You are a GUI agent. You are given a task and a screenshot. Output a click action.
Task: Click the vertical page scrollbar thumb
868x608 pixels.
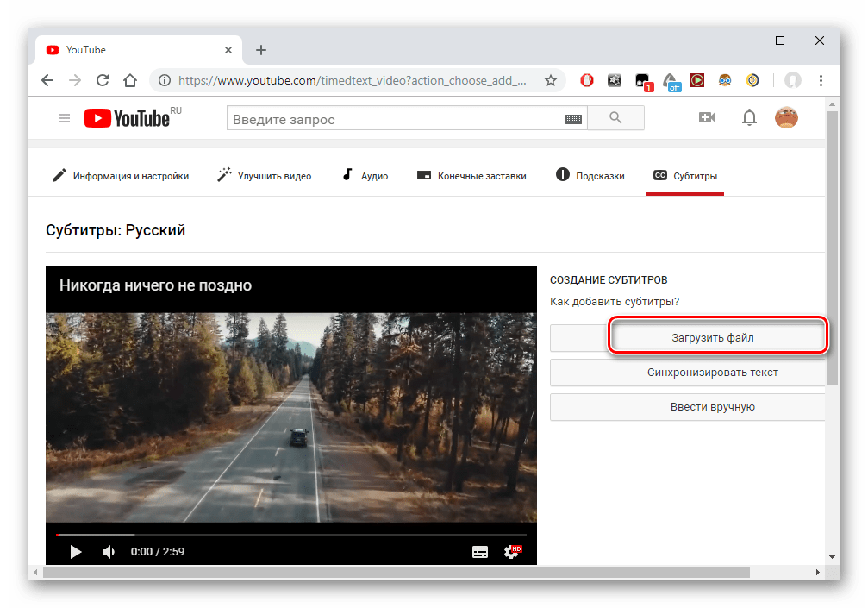[832, 248]
